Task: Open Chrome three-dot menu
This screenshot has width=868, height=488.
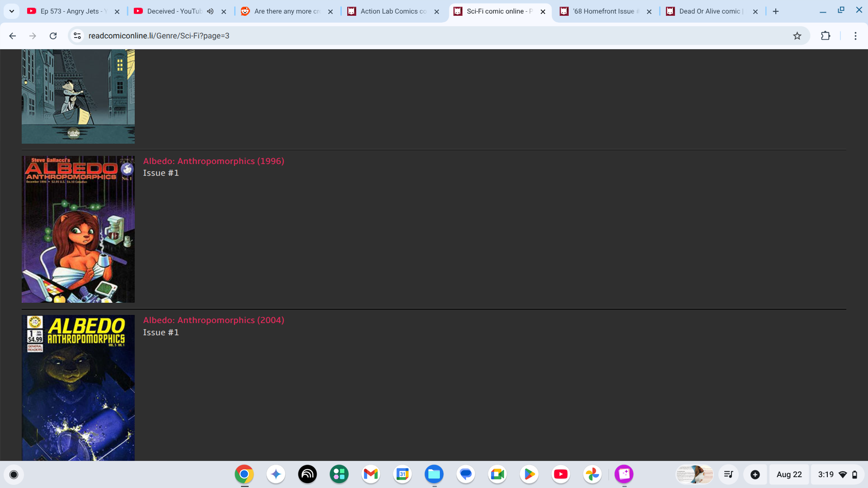Action: click(x=855, y=36)
